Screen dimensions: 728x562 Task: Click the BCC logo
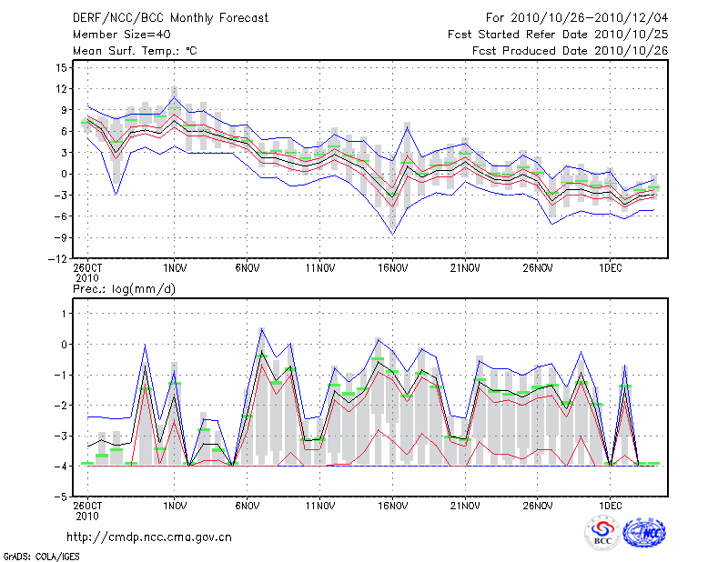click(602, 534)
